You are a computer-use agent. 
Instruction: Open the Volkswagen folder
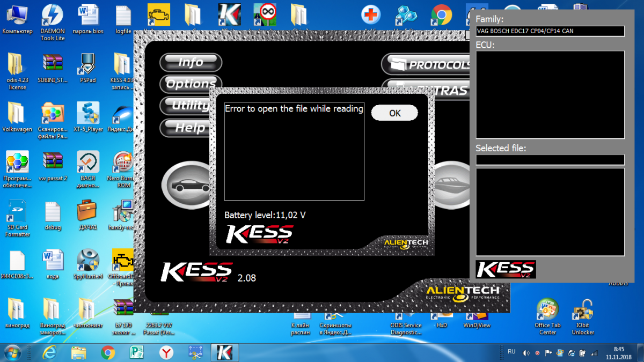(x=17, y=117)
